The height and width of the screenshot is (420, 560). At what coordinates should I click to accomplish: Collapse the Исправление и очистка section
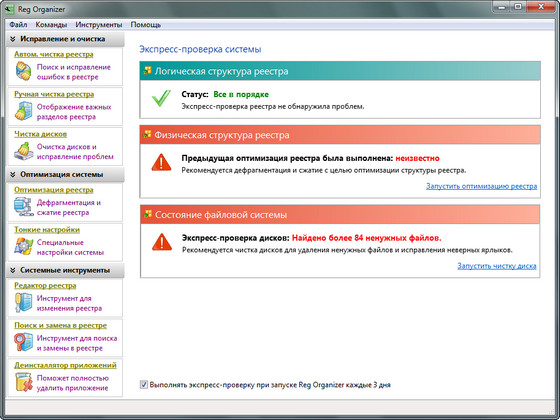click(x=13, y=39)
